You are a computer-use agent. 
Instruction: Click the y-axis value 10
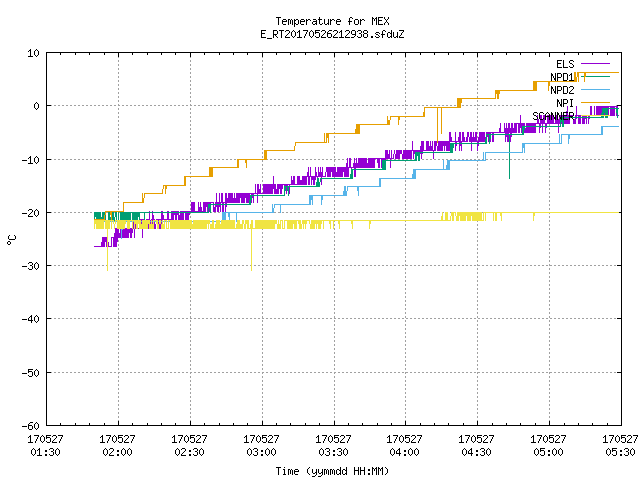coord(33,53)
